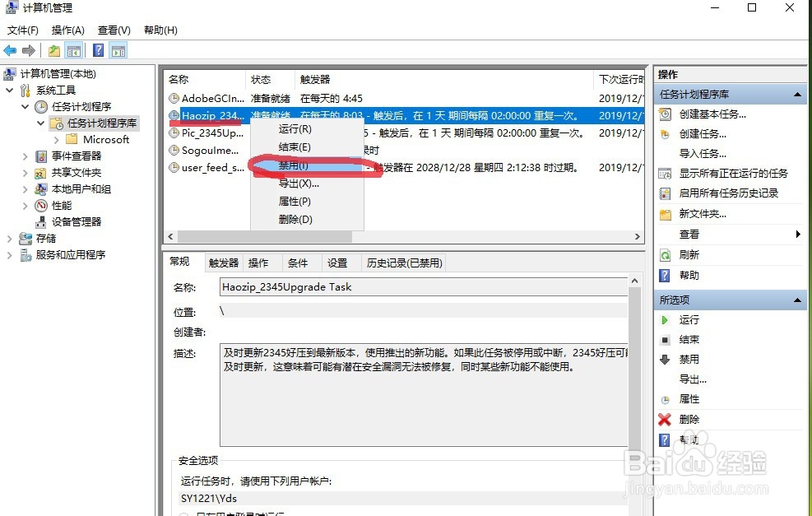Click the Event Viewer icon in tree
Image resolution: width=812 pixels, height=516 pixels.
point(41,156)
